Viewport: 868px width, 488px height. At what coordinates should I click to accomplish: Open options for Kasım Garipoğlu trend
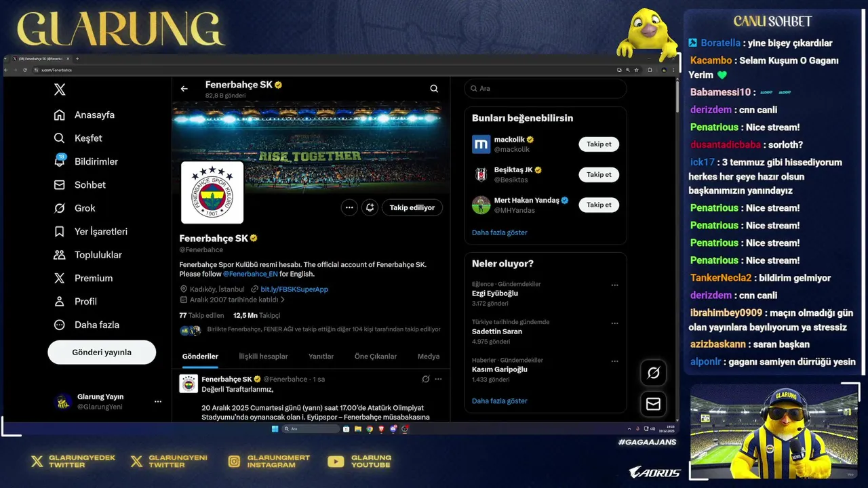click(x=614, y=361)
